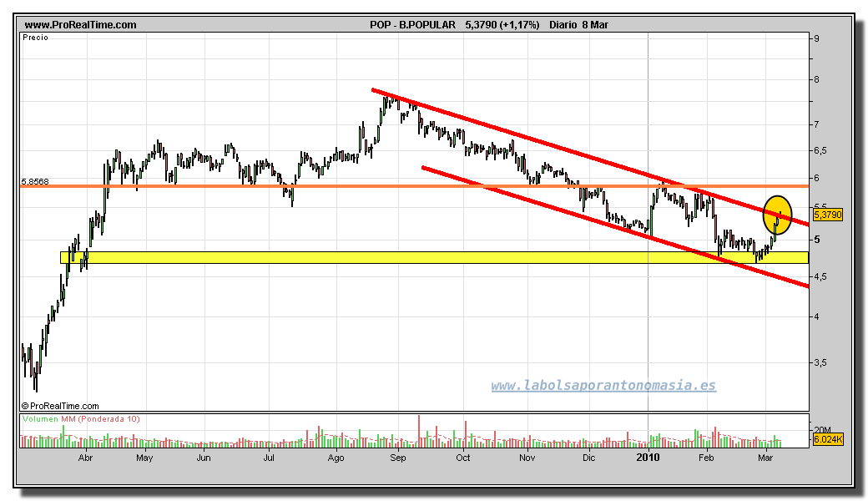
Task: Select the Jul month label
Action: pyautogui.click(x=269, y=458)
